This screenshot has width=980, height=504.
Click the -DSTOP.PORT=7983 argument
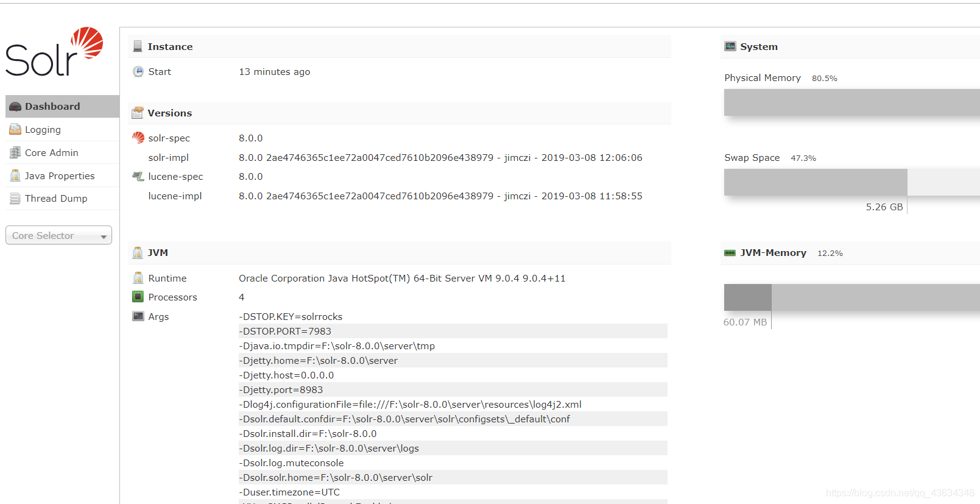tap(453, 332)
